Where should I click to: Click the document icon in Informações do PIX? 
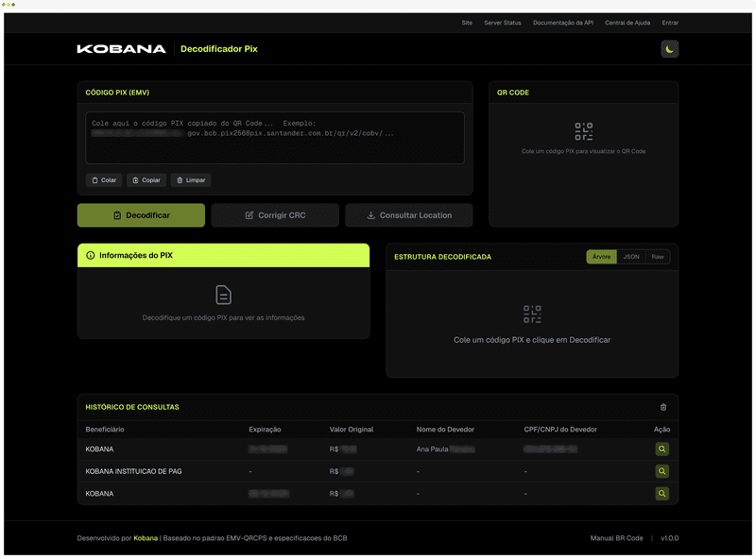[x=224, y=296]
